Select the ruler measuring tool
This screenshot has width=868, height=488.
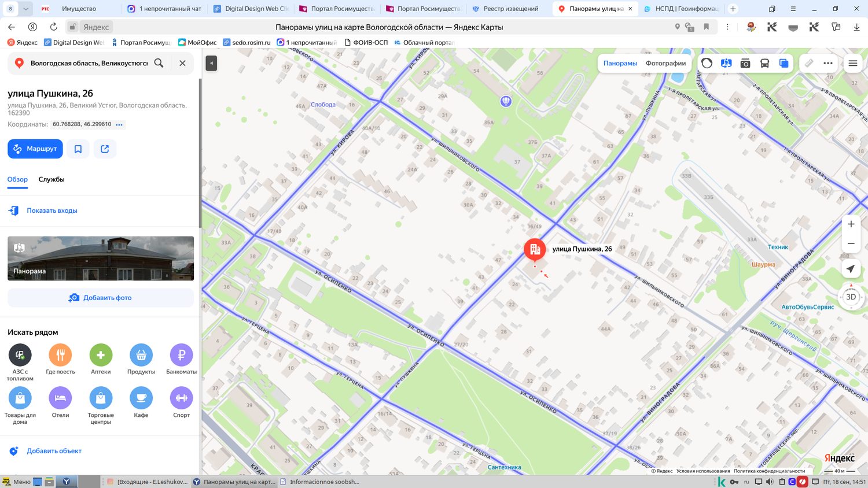point(809,63)
